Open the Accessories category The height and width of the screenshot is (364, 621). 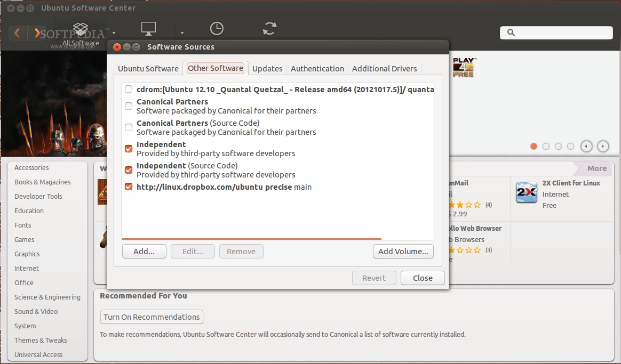31,167
